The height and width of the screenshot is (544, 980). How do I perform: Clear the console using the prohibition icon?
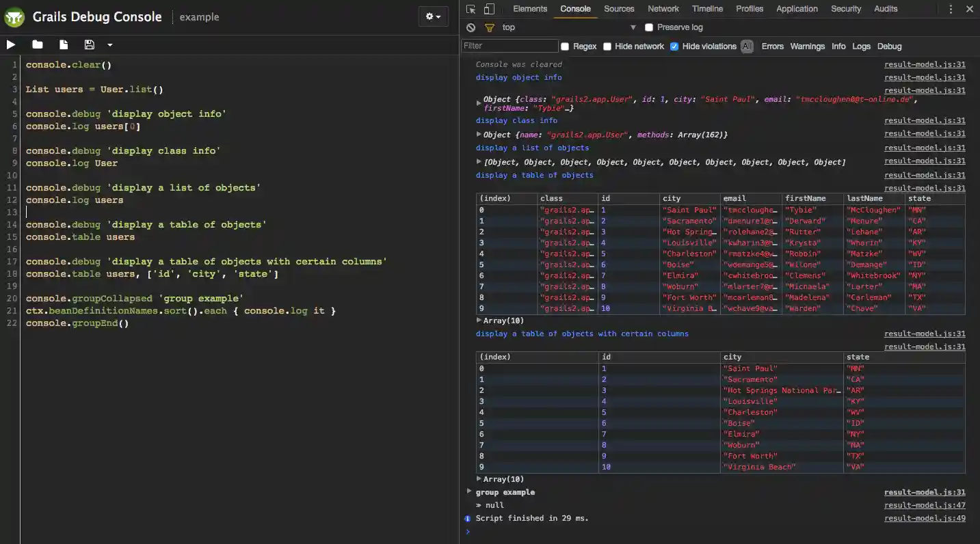(471, 27)
